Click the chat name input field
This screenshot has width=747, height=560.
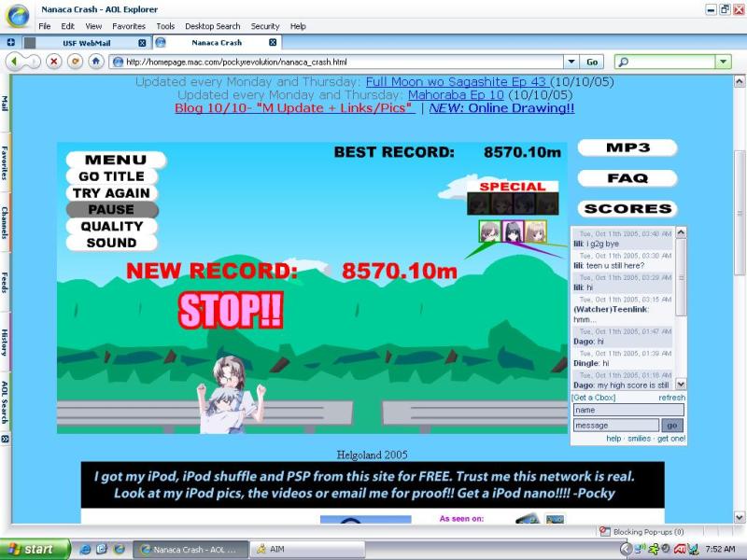click(628, 410)
